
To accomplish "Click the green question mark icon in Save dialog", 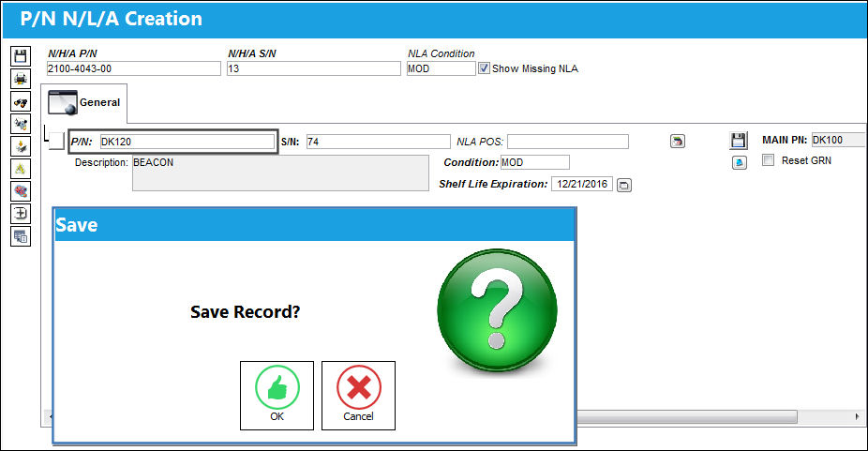I will tap(497, 309).
